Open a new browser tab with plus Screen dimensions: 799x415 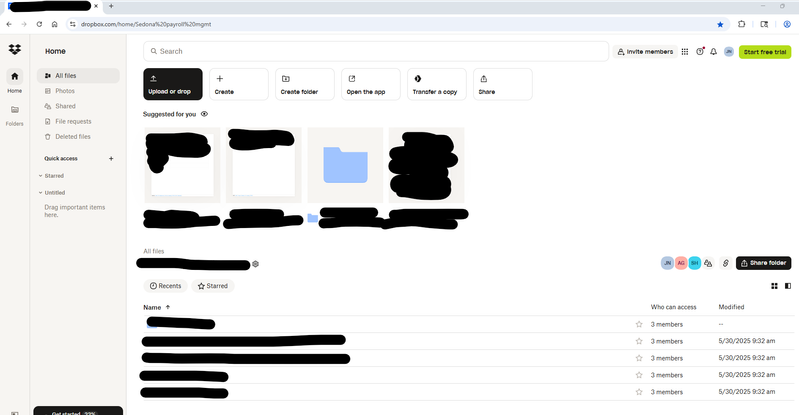pyautogui.click(x=111, y=6)
